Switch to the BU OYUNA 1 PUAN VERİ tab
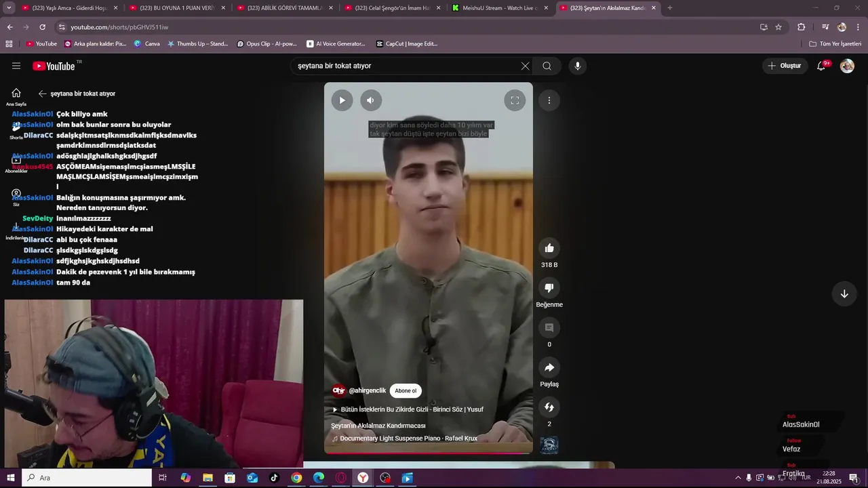 tap(172, 8)
